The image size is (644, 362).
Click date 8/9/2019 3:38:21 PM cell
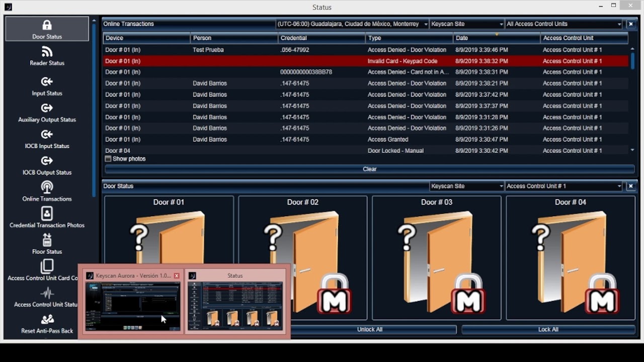click(x=481, y=83)
